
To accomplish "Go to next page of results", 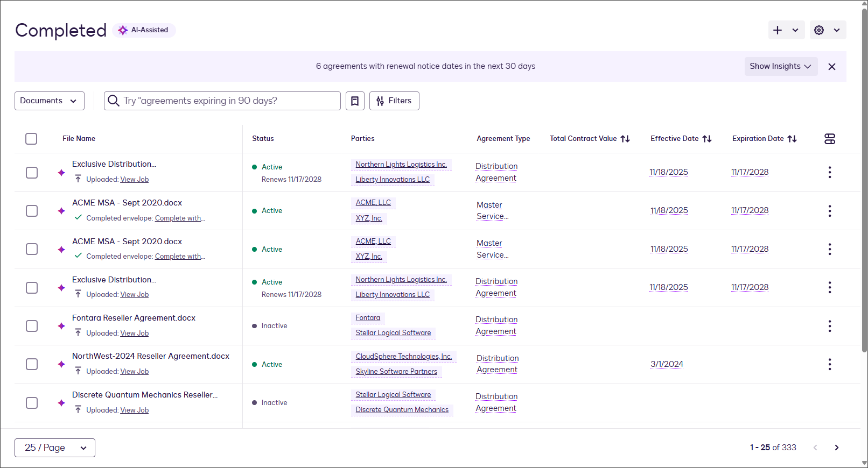I will tap(837, 448).
